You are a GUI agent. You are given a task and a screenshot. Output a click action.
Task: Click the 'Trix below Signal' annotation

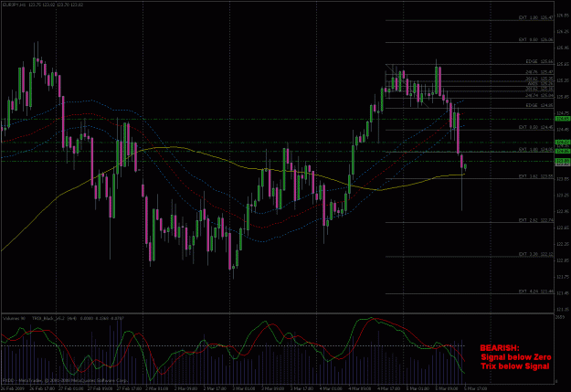[515, 366]
